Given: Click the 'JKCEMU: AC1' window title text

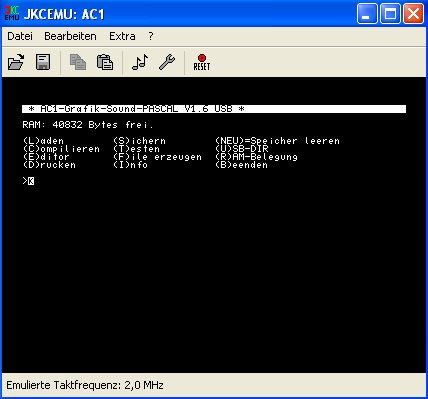Looking at the screenshot, I should (64, 14).
